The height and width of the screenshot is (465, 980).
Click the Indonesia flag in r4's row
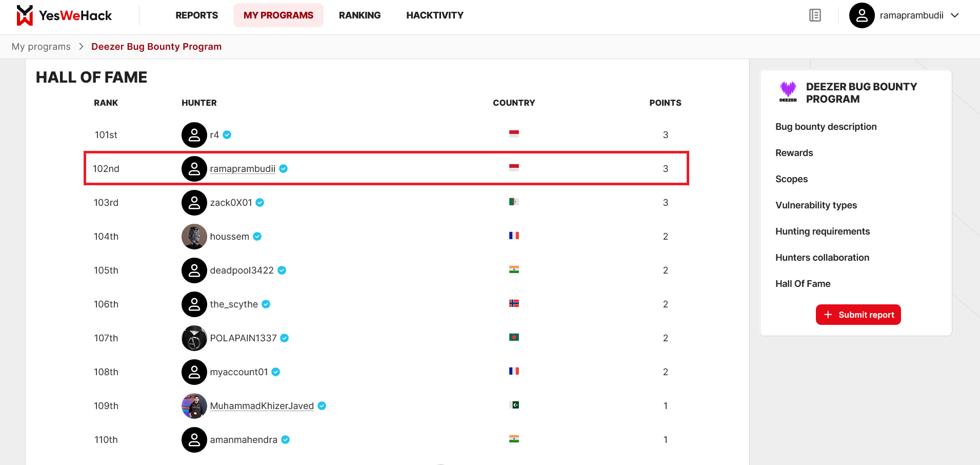pyautogui.click(x=514, y=134)
